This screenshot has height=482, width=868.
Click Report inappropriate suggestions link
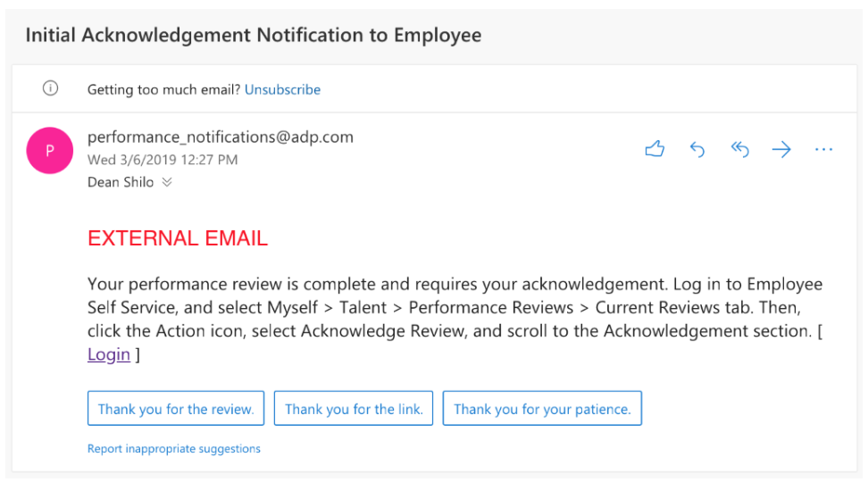pyautogui.click(x=174, y=449)
